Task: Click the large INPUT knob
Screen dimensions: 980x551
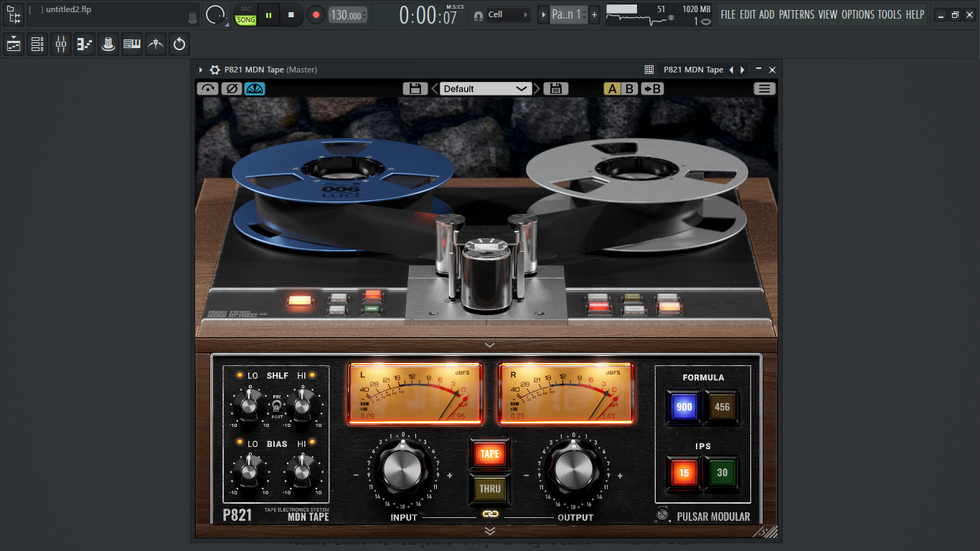Action: click(402, 471)
